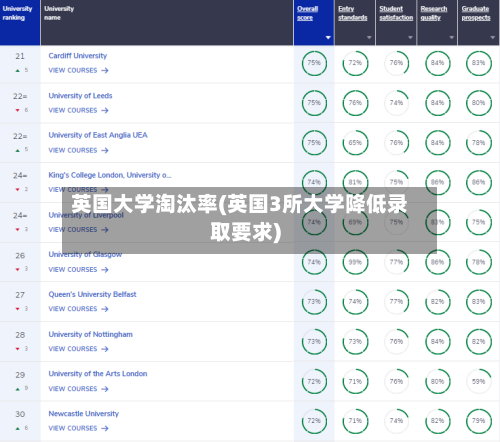Open Research quality sort dropdown arrow

(452, 38)
